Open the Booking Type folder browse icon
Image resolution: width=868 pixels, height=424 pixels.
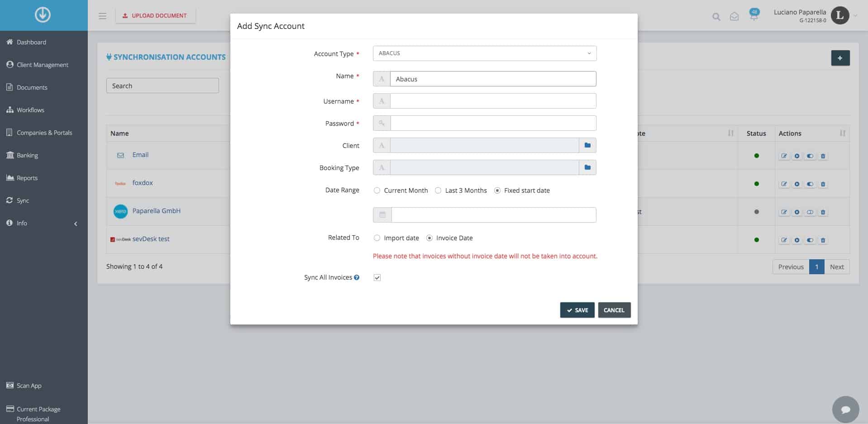pos(587,167)
